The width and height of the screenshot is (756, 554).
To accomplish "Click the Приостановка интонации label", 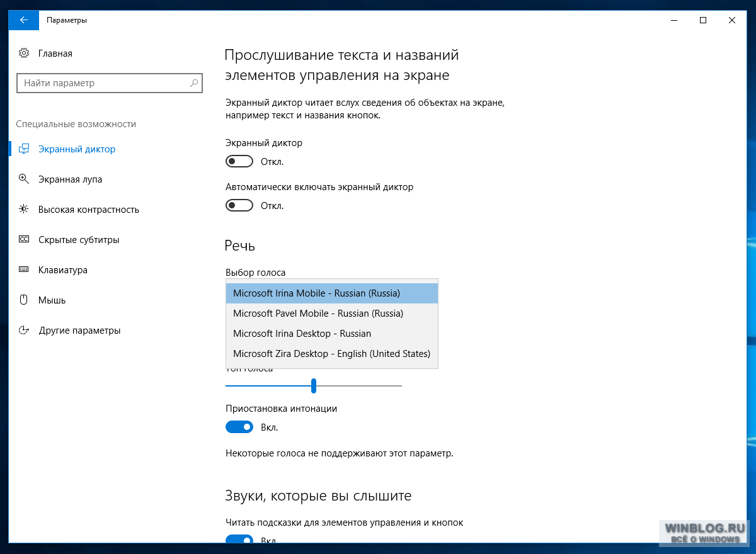I will pos(282,409).
